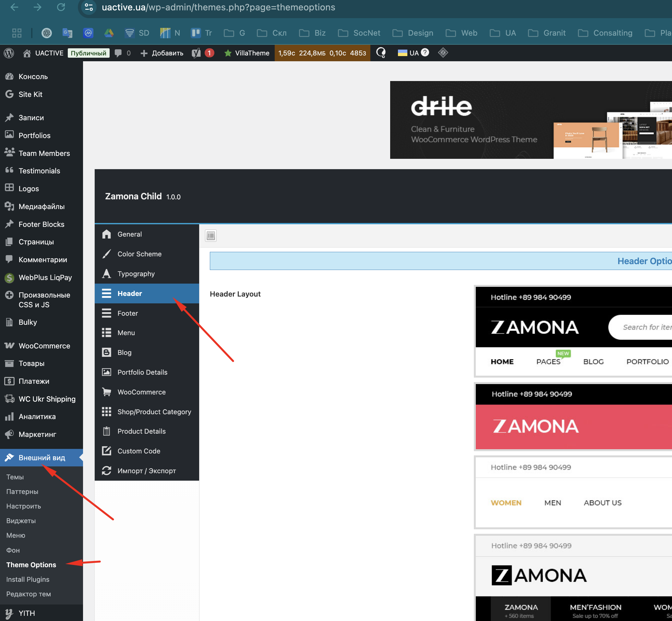672x621 pixels.
Task: Open Yoast SEO icon with notification
Action: (x=203, y=53)
